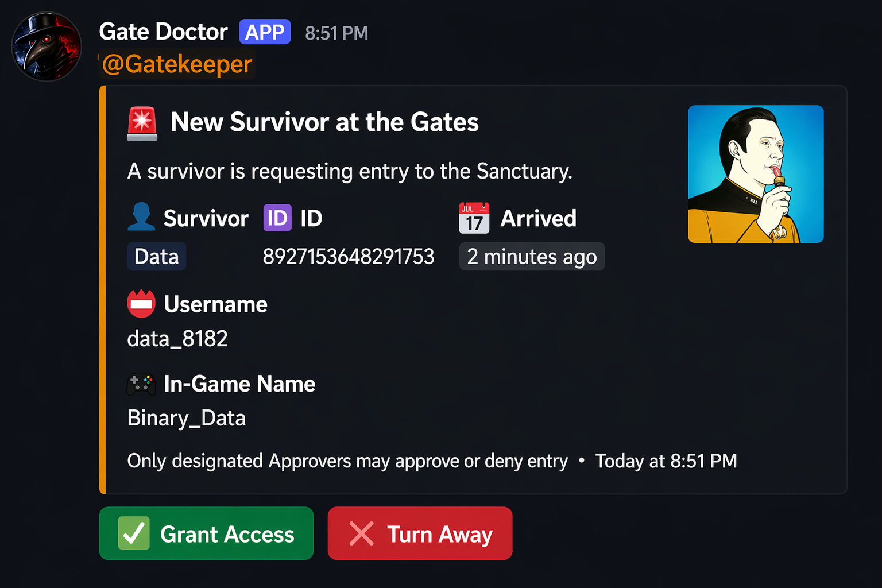Click the blue Survivor bust icon

(141, 218)
